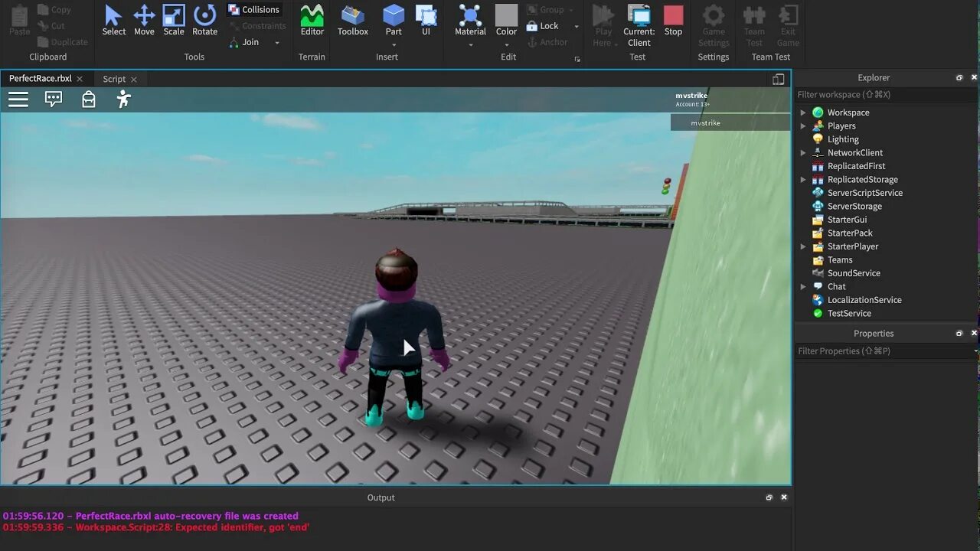
Task: Click the auto-recovery file output message
Action: tap(151, 516)
